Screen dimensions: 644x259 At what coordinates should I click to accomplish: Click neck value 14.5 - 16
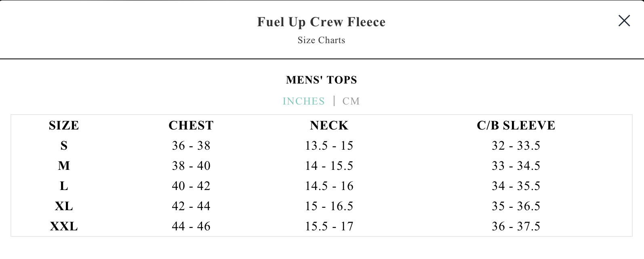329,186
